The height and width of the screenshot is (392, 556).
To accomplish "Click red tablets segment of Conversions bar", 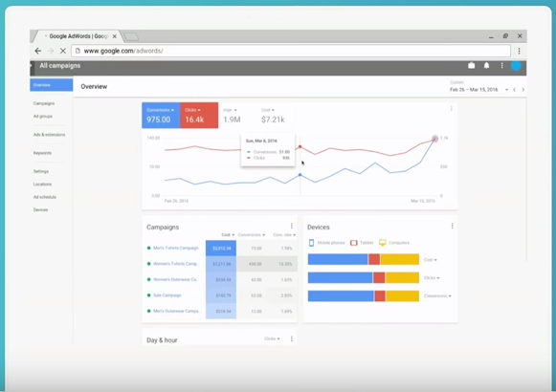I will [380, 296].
